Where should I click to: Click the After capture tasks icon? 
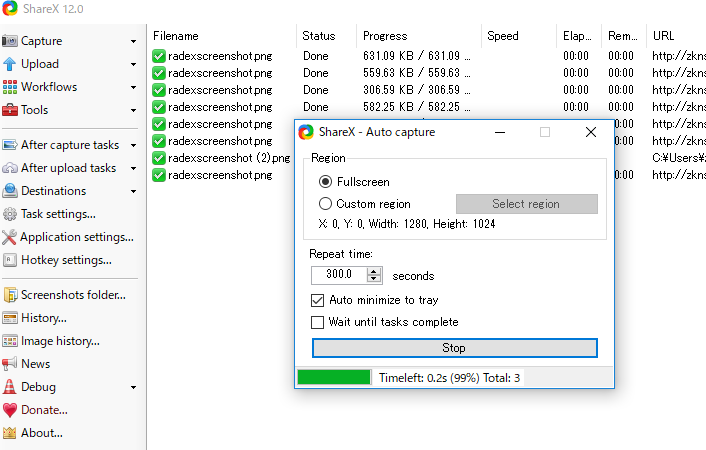(9, 145)
